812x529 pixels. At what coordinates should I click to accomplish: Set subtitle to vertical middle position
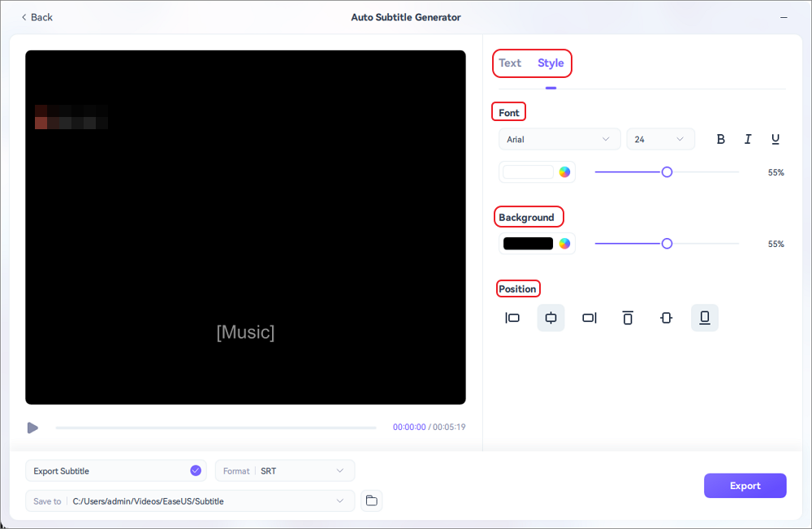tap(666, 318)
